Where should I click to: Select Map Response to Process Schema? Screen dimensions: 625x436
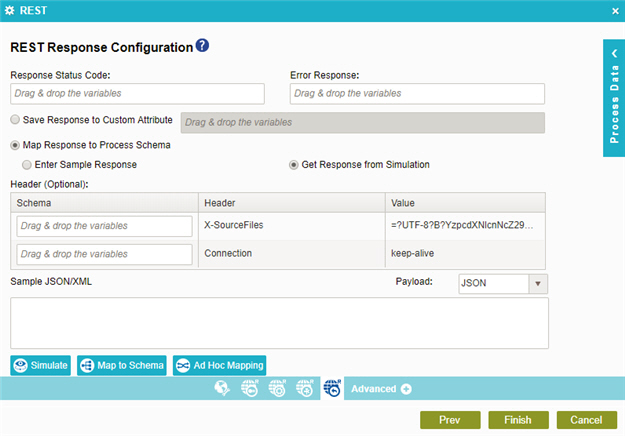coord(15,145)
